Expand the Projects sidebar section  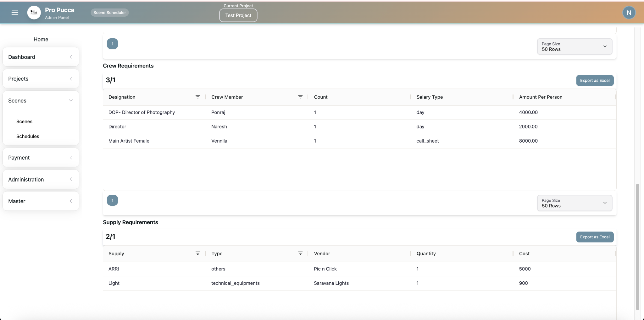coord(41,79)
